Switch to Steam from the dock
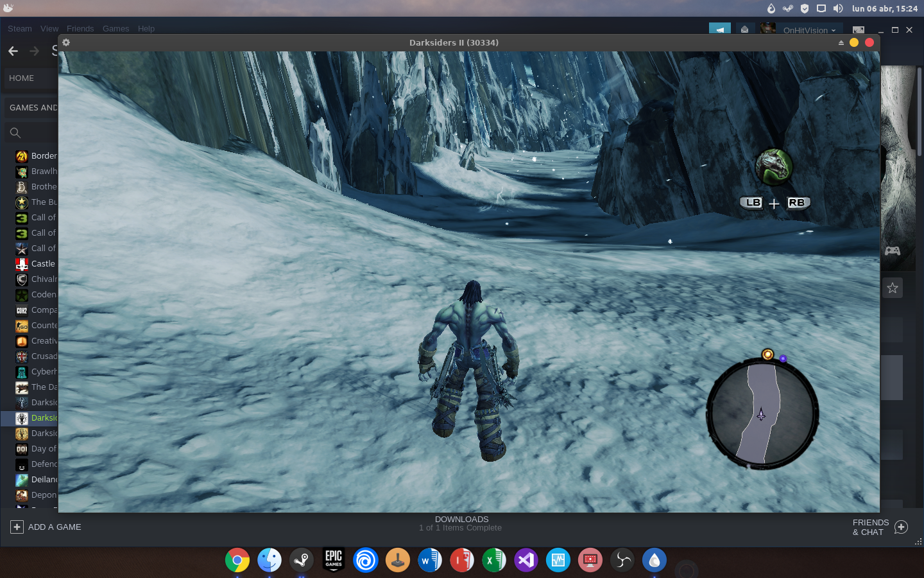Screen dimensions: 924x578 point(302,560)
